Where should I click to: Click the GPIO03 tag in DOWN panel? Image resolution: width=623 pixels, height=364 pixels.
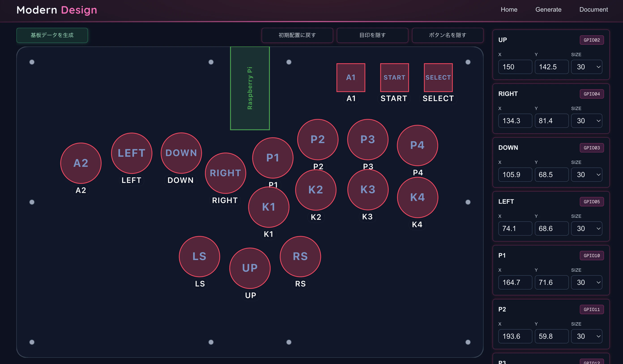[x=592, y=148]
